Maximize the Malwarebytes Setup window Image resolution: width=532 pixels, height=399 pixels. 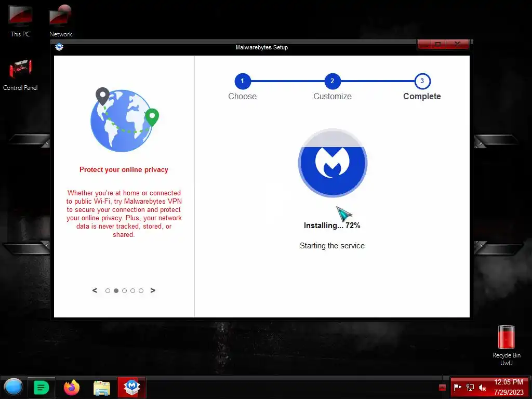pos(438,44)
